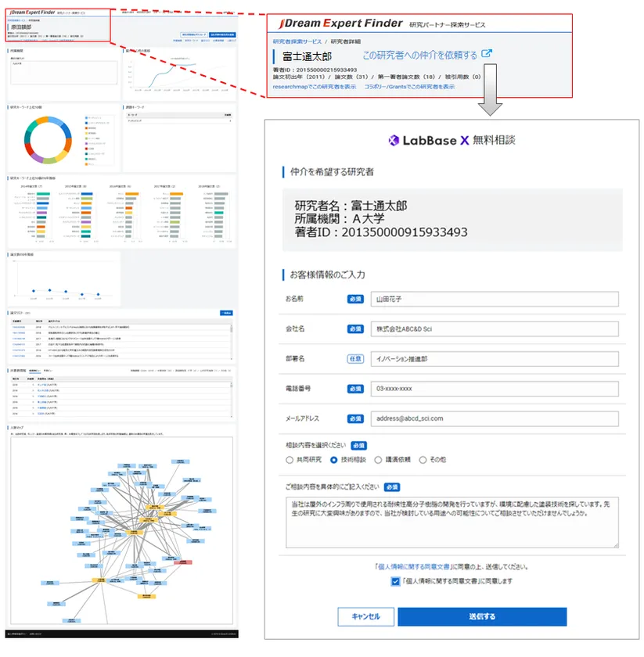Open コラボリー/Grantsでこの研究者を表示 link

409,87
